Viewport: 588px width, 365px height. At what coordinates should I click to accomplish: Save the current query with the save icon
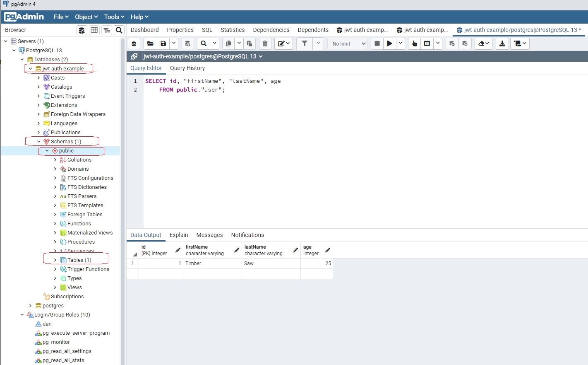pos(163,44)
